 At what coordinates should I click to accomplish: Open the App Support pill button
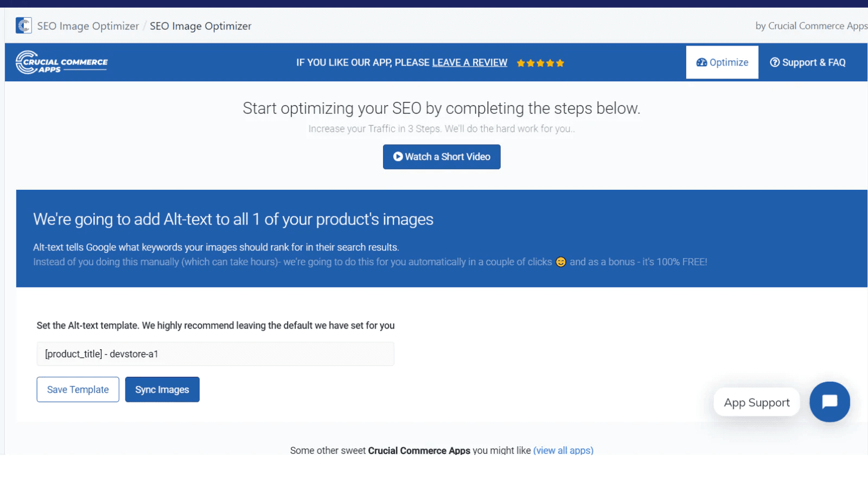(756, 402)
